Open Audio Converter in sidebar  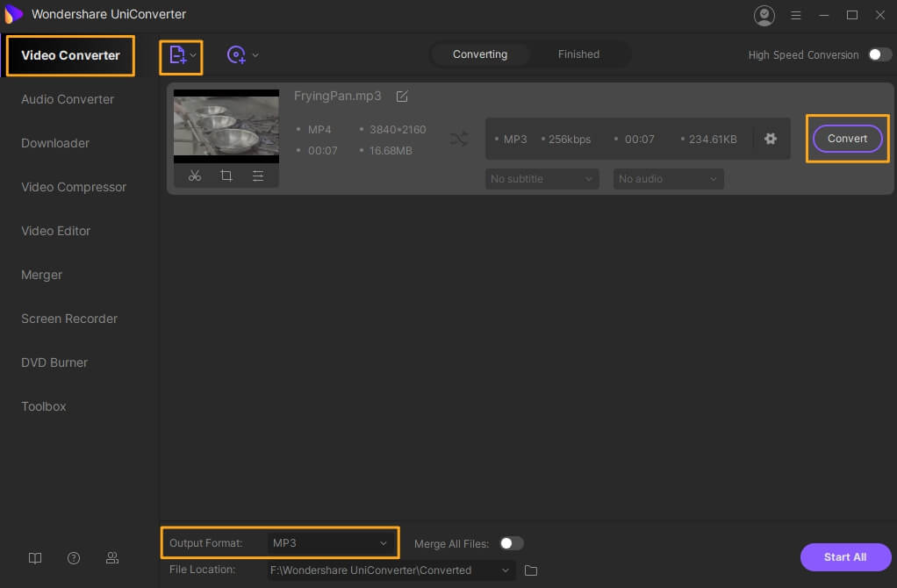coord(68,99)
